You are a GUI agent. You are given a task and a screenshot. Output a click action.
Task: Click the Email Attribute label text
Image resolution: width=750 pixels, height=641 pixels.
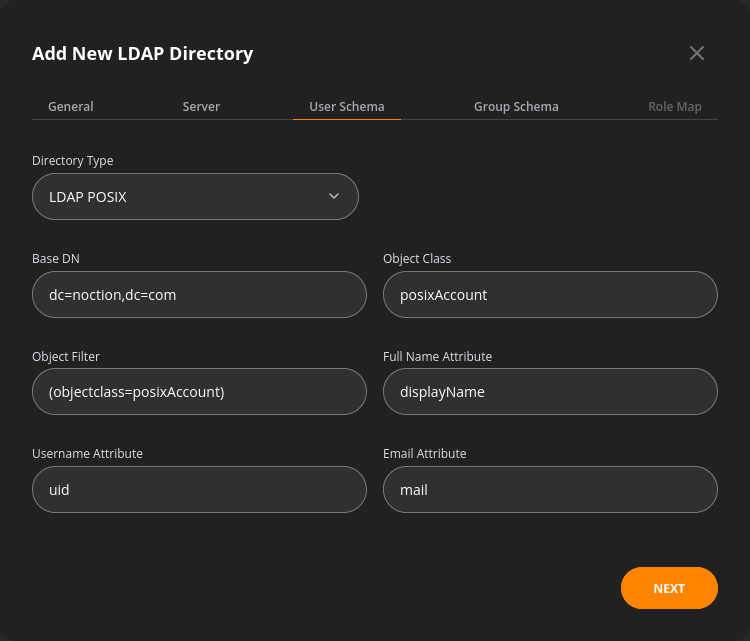tap(425, 453)
